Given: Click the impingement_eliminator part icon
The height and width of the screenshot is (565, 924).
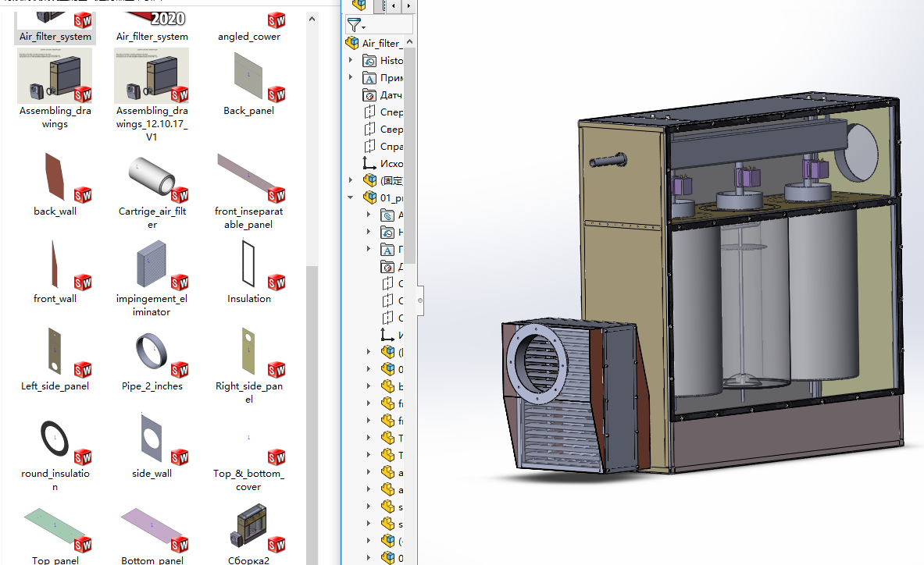Looking at the screenshot, I should tap(152, 265).
